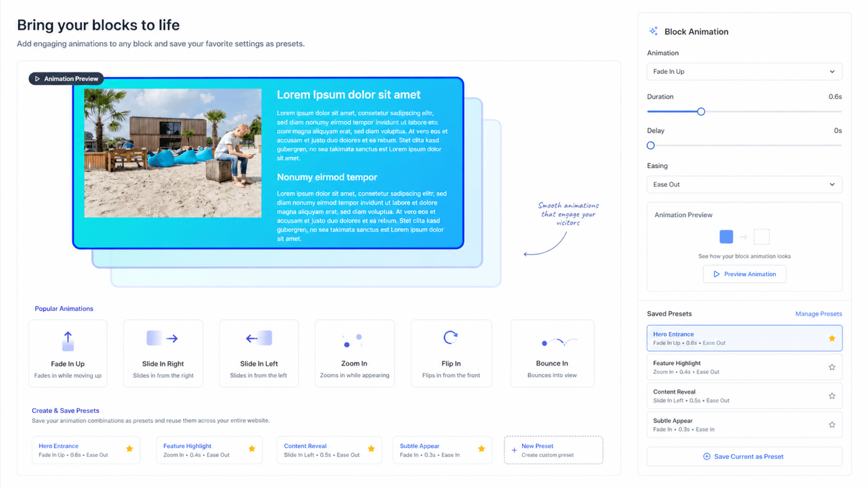Click the Slide In Right arrow icon

pos(163,338)
